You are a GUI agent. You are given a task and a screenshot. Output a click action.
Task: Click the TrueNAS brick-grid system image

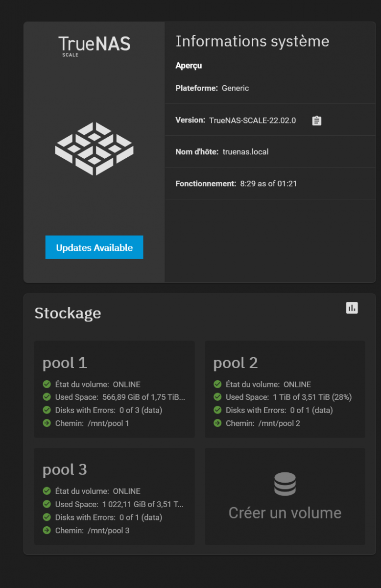point(94,148)
